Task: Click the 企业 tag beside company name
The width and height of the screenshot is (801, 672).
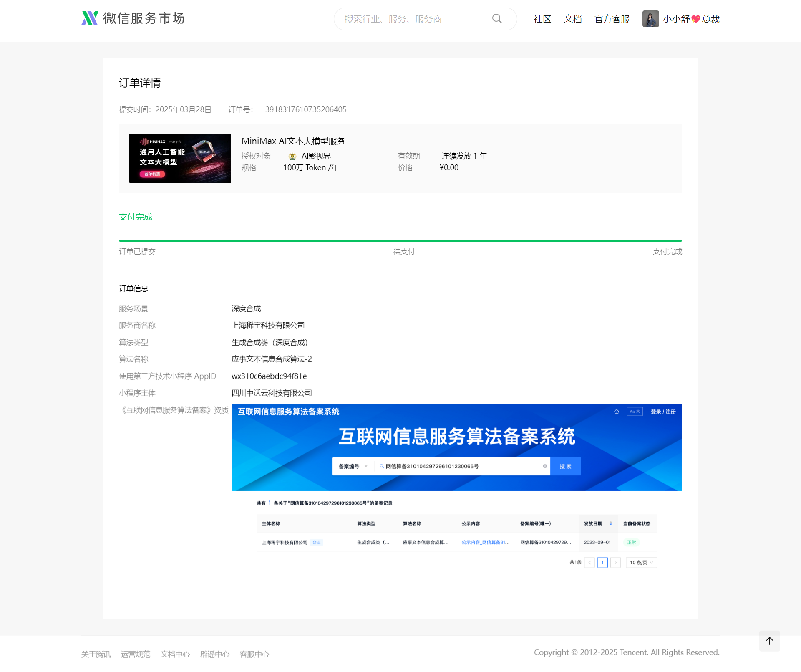Action: [317, 542]
